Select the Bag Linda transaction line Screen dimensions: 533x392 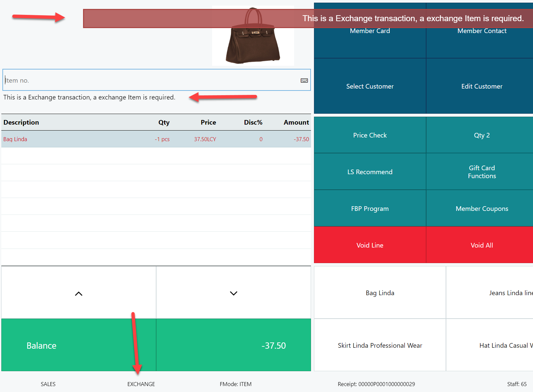[155, 139]
